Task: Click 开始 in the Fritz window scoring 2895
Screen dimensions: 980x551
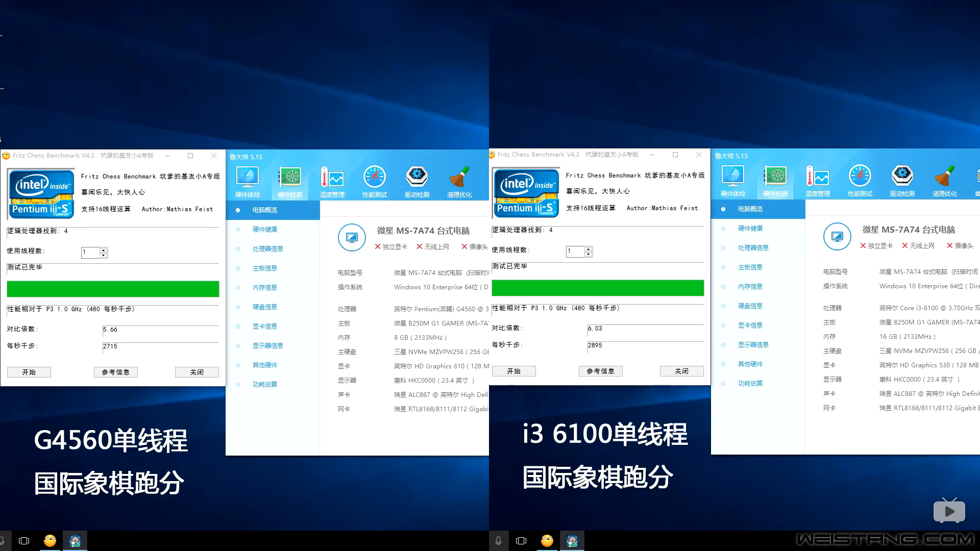Action: (514, 371)
